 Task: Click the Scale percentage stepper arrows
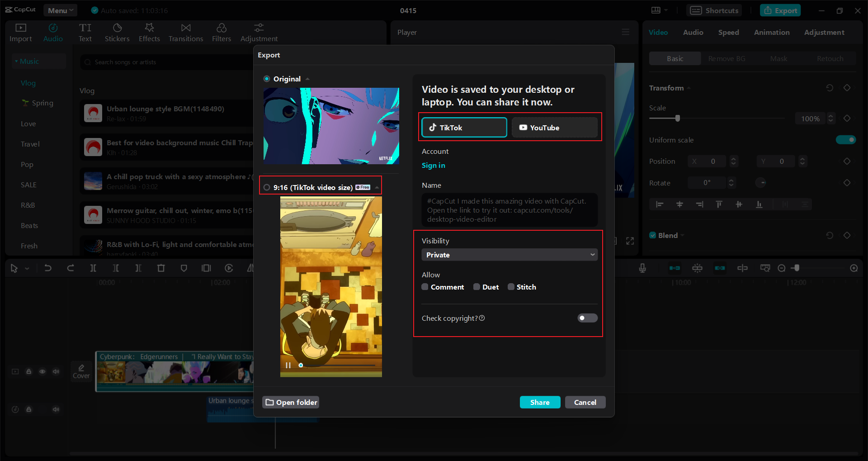pyautogui.click(x=830, y=118)
